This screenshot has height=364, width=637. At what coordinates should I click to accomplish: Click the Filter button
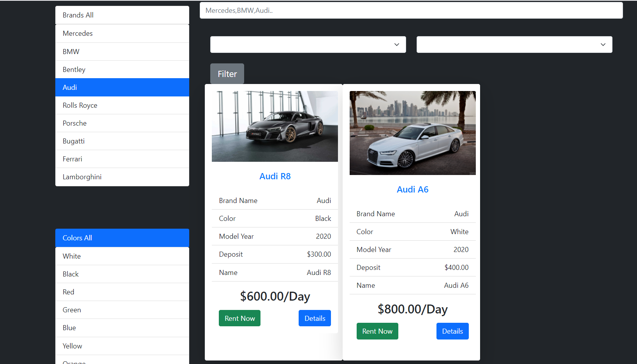click(227, 73)
